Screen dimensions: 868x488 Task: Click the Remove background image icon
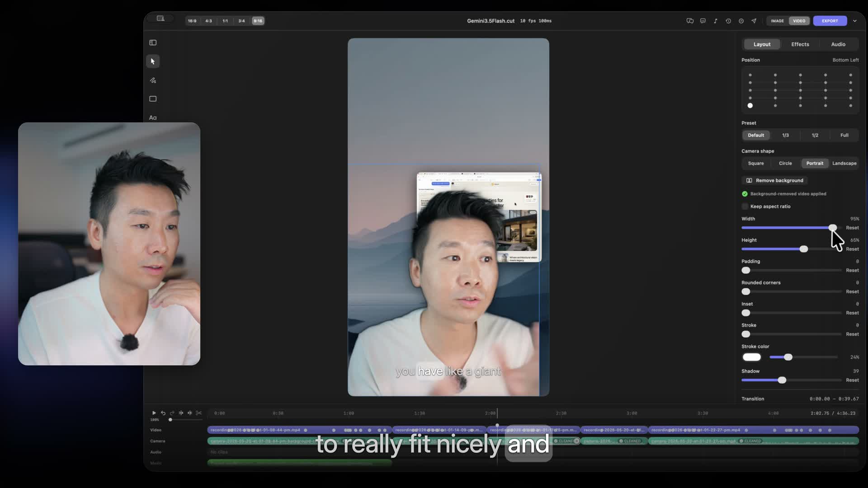coord(749,180)
